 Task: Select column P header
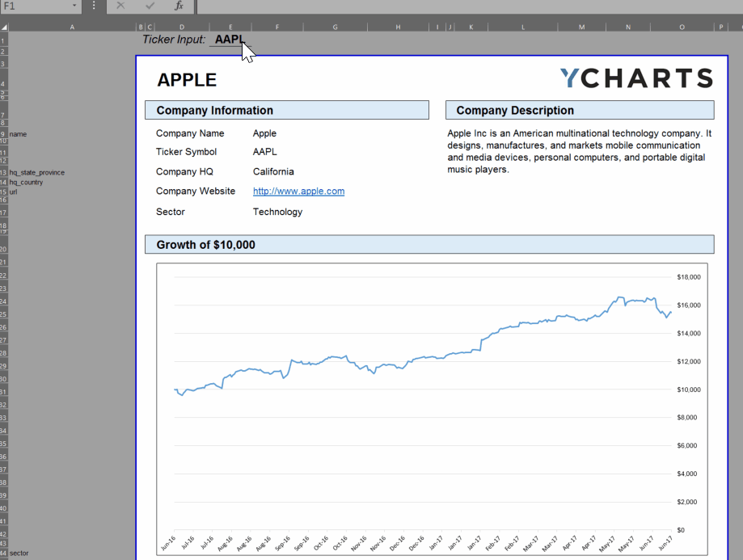720,27
